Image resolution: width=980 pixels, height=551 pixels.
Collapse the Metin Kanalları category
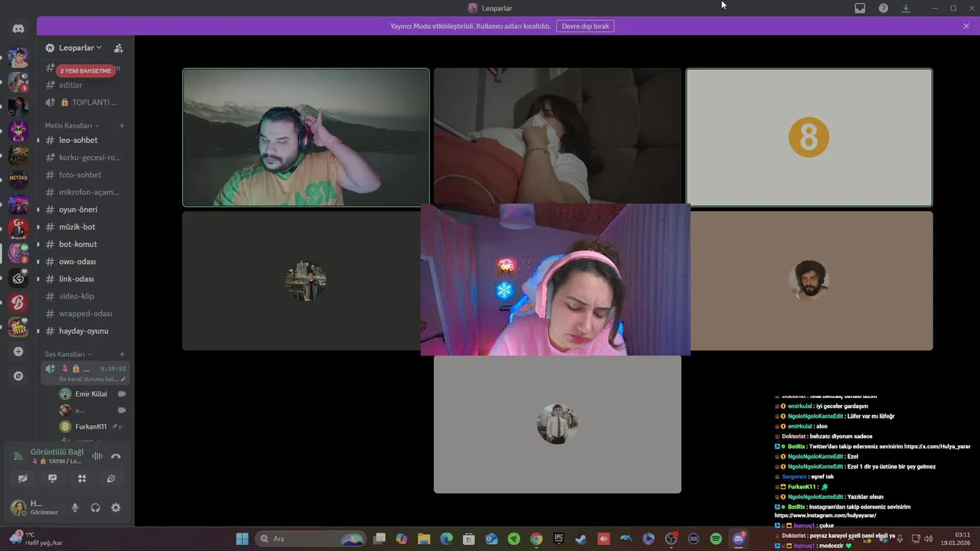coord(72,126)
